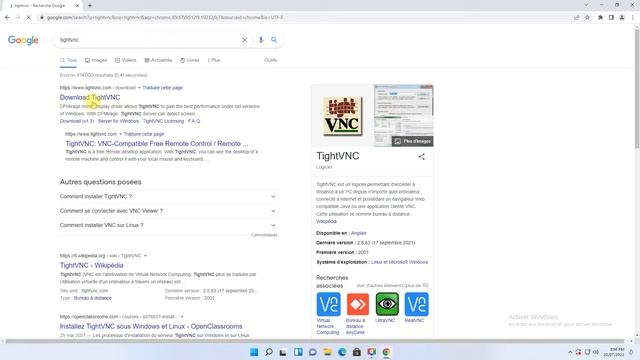Launch Microsoft Edge from taskbar
The height and width of the screenshot is (360, 640).
click(342, 352)
